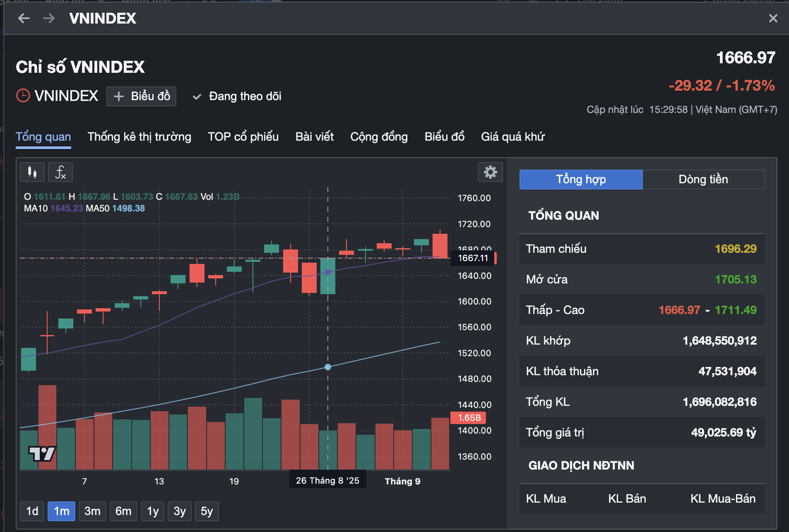Viewport: 789px width, 532px height.
Task: Click the TradingView logo on chart
Action: pyautogui.click(x=42, y=454)
